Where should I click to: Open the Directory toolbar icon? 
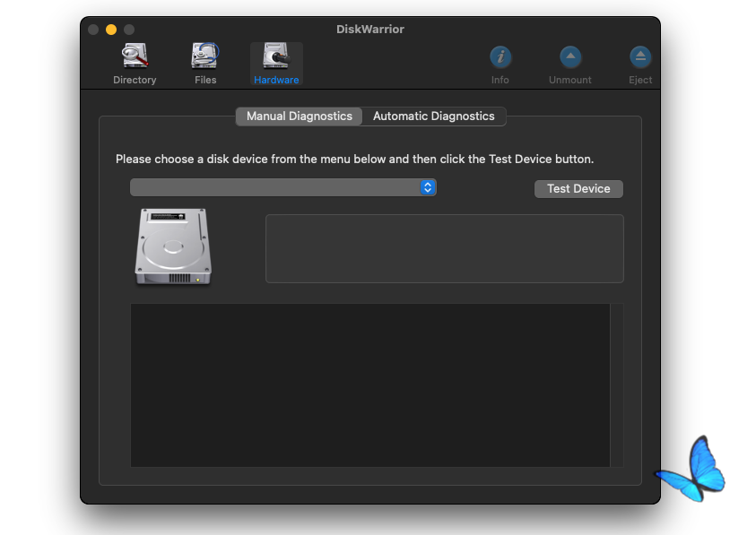coord(135,63)
